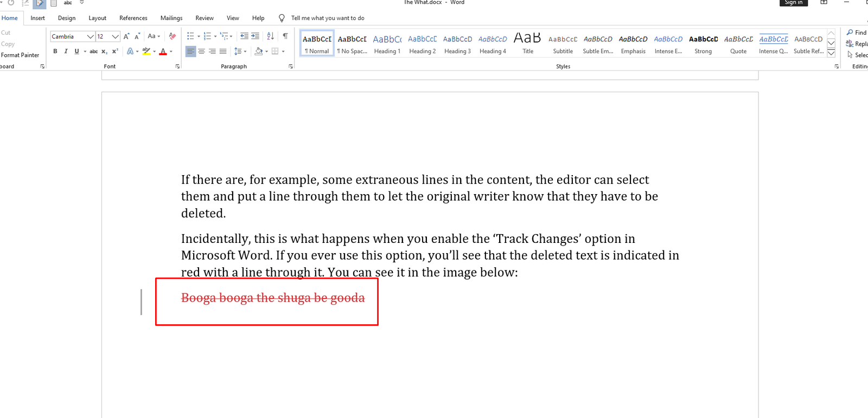Click Decrease Indent icon
Screen dimensions: 868x418
(x=244, y=36)
